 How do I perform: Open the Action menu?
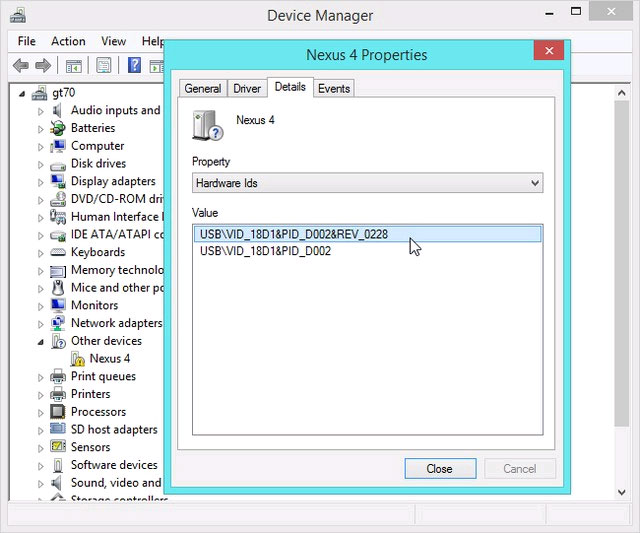pos(68,41)
